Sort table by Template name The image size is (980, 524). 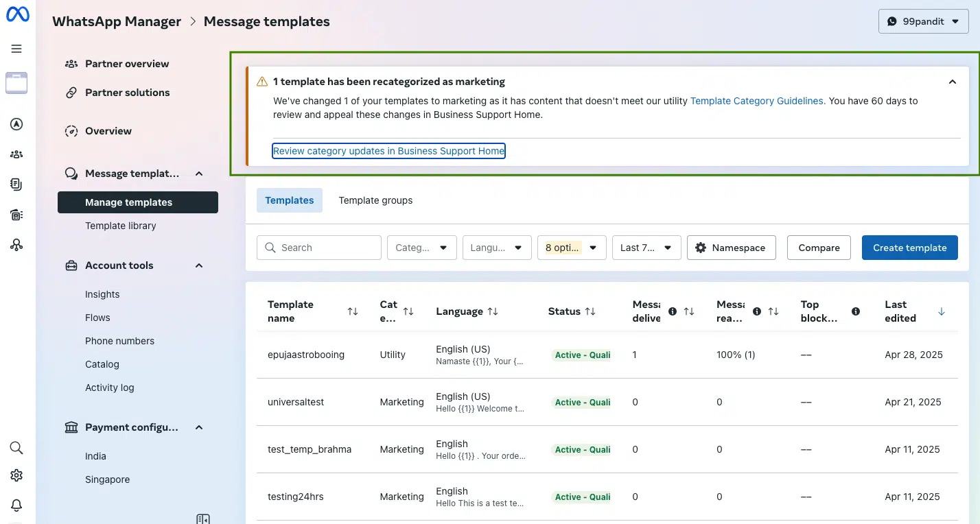coord(353,311)
